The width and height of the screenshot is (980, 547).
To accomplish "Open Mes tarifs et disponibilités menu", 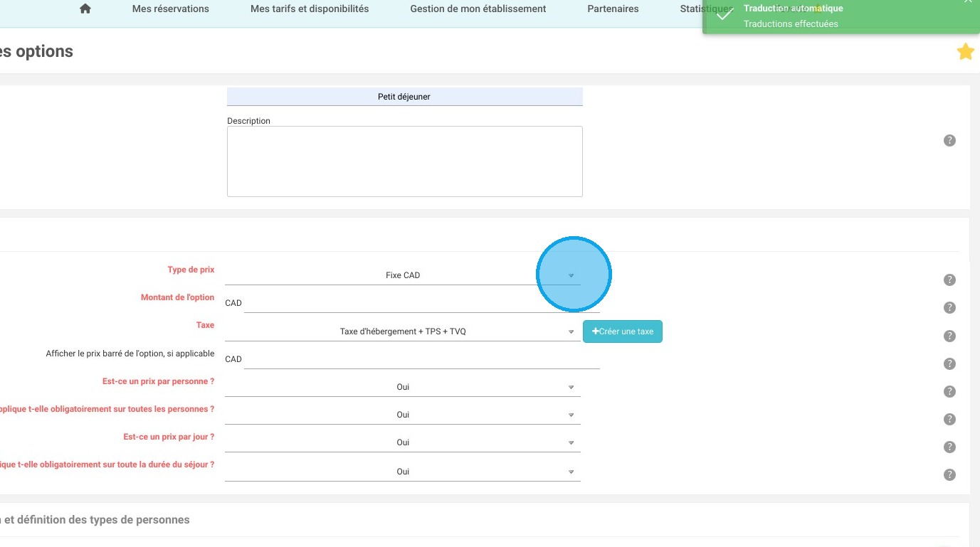I will coord(310,9).
